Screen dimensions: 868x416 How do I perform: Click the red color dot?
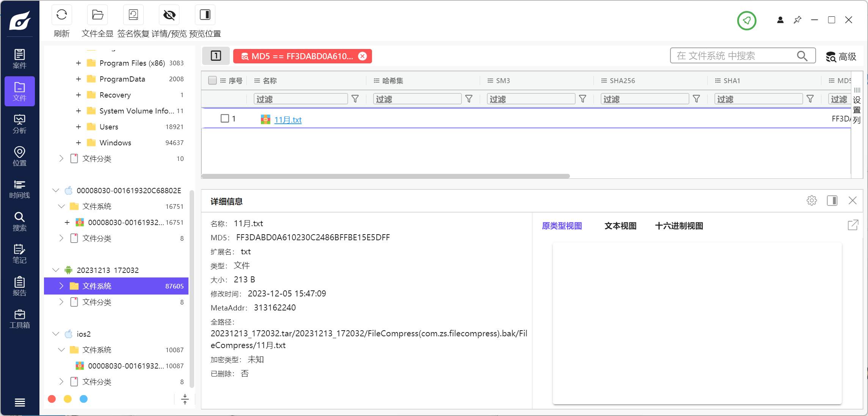coord(52,399)
